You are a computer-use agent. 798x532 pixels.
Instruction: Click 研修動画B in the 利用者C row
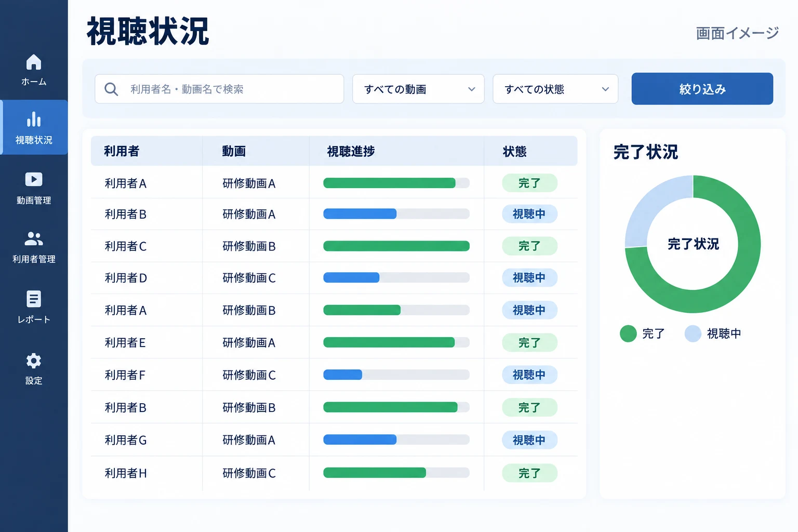click(249, 246)
